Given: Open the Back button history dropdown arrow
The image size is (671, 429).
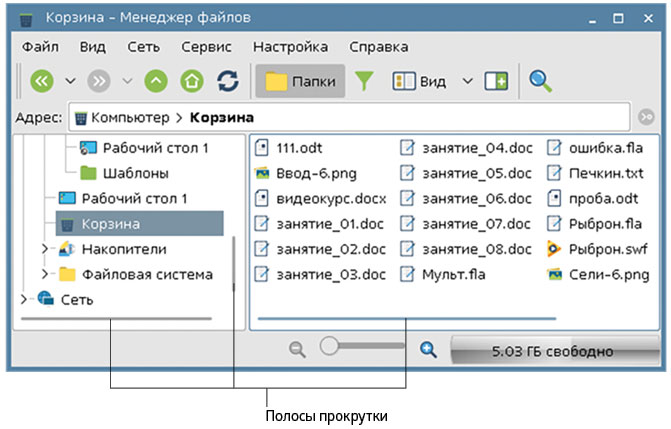Looking at the screenshot, I should (70, 81).
